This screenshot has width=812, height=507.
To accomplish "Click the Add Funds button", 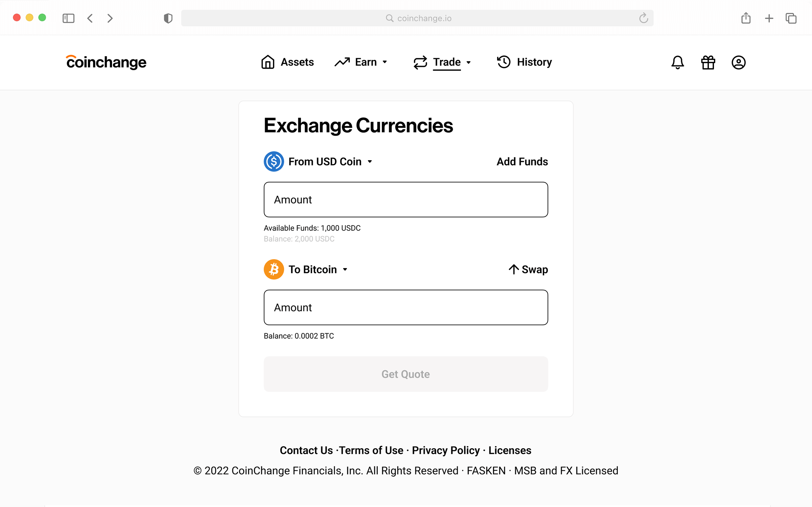I will point(521,162).
